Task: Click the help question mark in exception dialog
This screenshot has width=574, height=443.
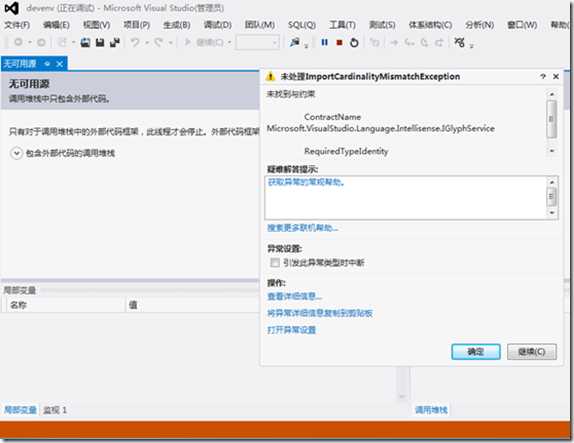Action: coord(543,76)
